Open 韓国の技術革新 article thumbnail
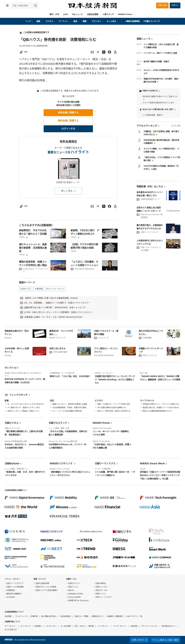 [x=58, y=265]
